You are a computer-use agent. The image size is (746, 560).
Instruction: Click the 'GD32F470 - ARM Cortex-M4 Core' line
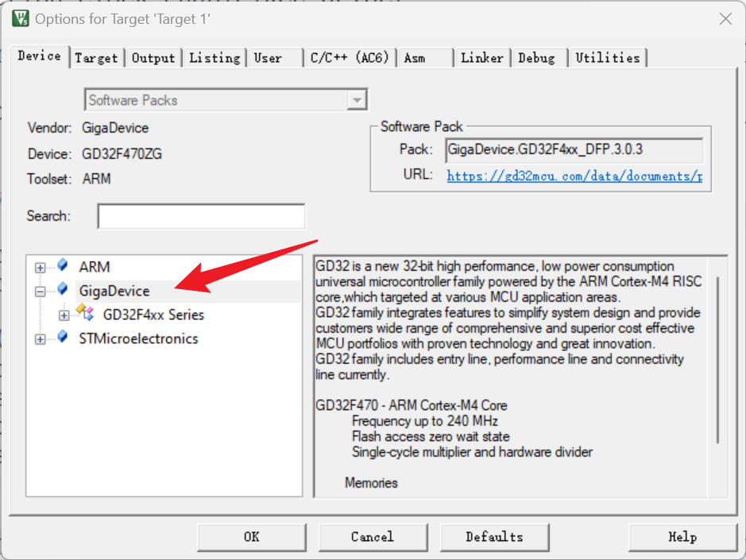pyautogui.click(x=412, y=405)
